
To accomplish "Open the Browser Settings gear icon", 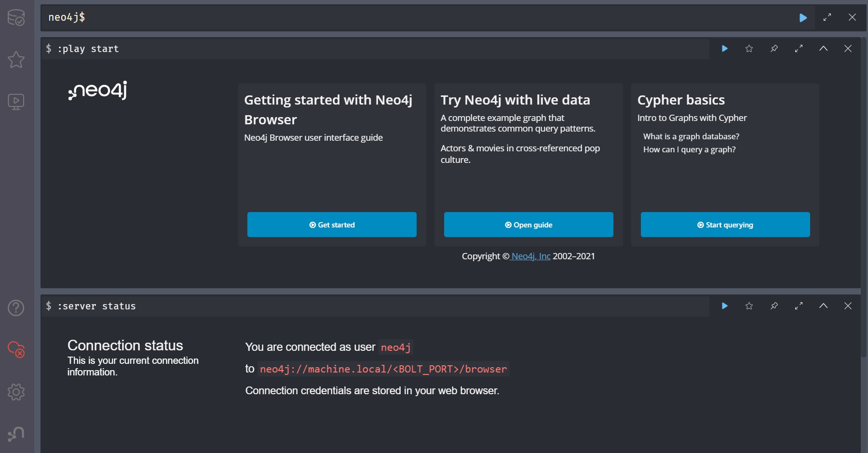I will (x=16, y=392).
